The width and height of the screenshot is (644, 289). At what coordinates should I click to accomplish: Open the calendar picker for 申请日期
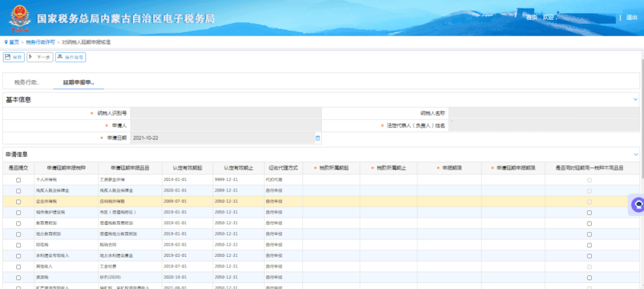point(318,138)
